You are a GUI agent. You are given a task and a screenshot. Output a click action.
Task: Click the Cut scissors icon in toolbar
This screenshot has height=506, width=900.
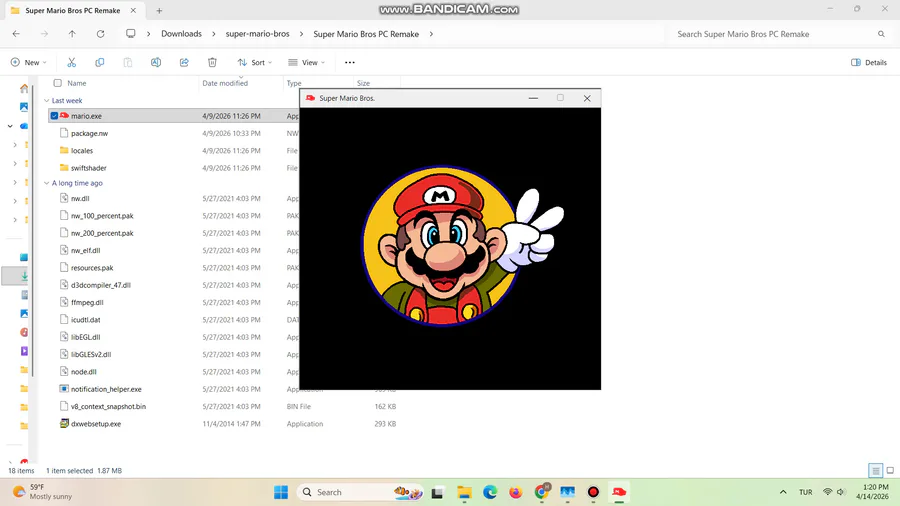point(71,62)
